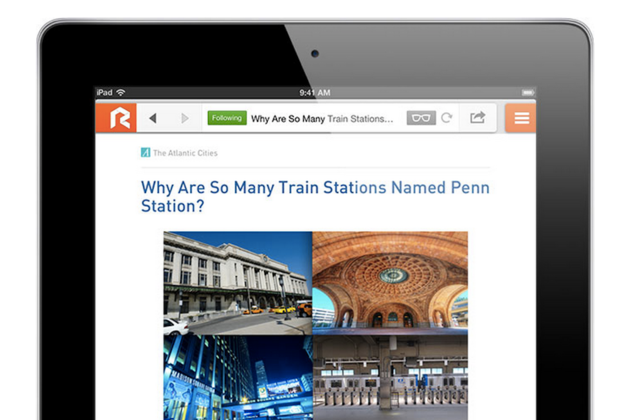The image size is (630, 420).
Task: Open the share sheet icon
Action: coord(478,118)
